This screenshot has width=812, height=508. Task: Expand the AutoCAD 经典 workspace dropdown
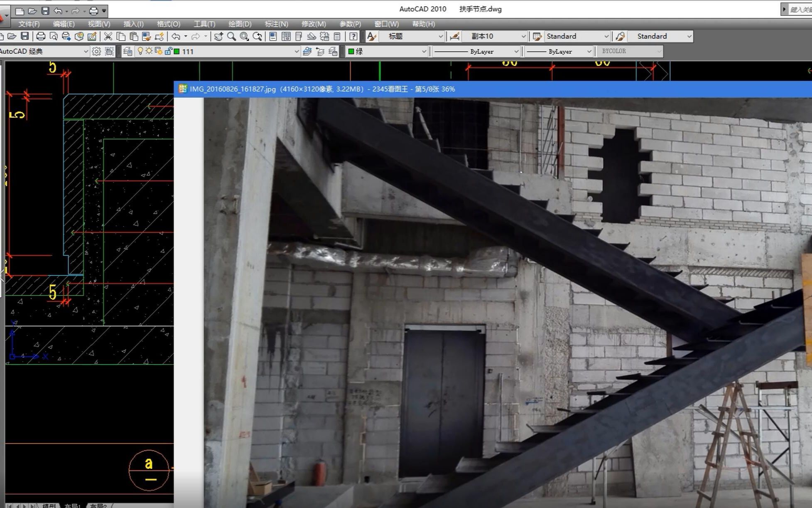pyautogui.click(x=86, y=52)
